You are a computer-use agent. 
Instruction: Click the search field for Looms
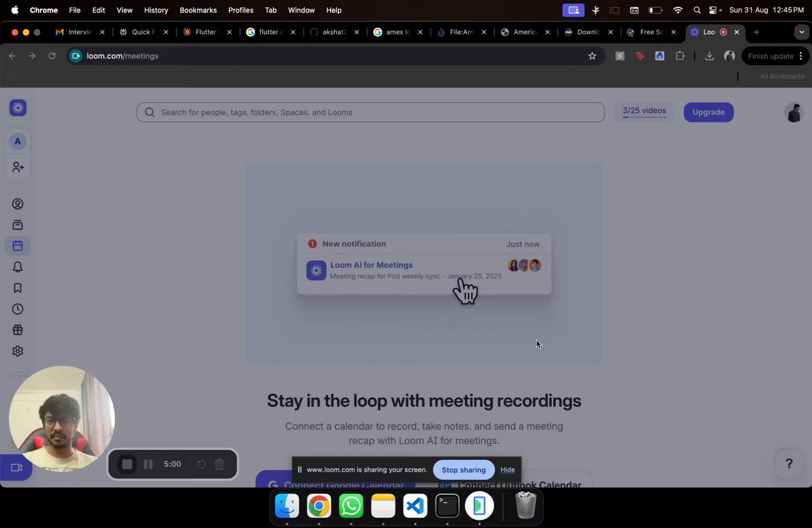[x=370, y=112]
